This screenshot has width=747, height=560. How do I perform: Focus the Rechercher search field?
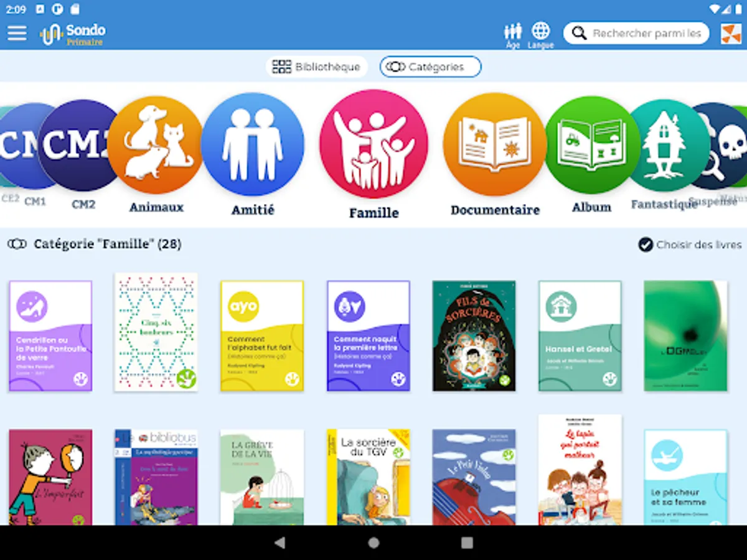click(636, 34)
